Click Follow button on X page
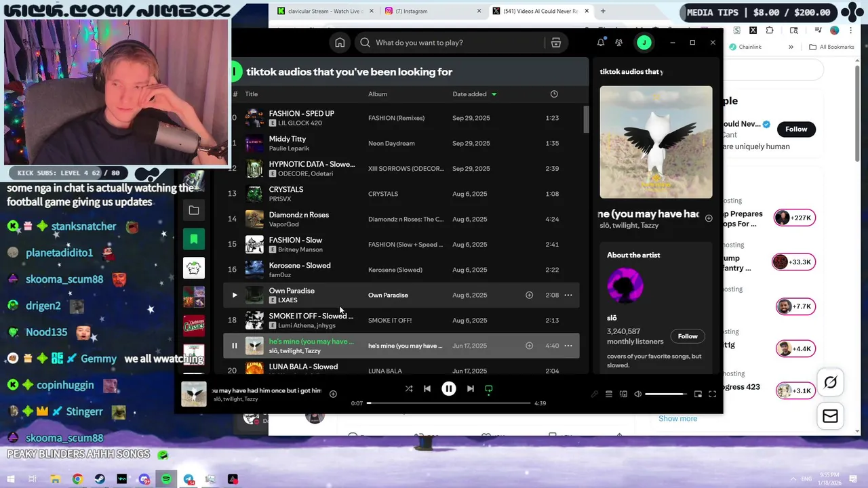The height and width of the screenshot is (488, 868). tap(796, 129)
